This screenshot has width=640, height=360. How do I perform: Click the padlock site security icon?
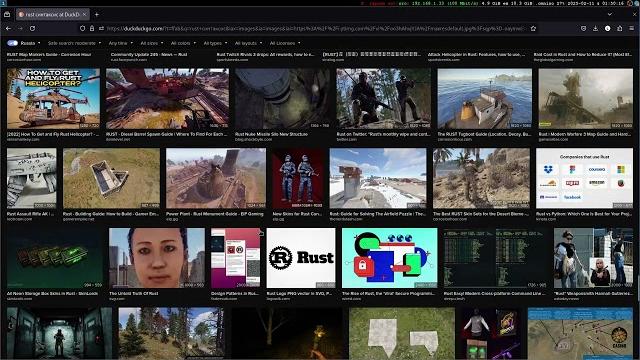(x=92, y=29)
